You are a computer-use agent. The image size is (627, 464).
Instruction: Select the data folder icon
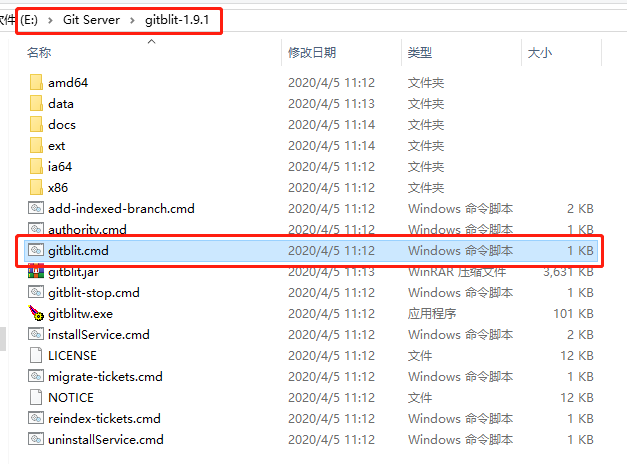[x=36, y=104]
